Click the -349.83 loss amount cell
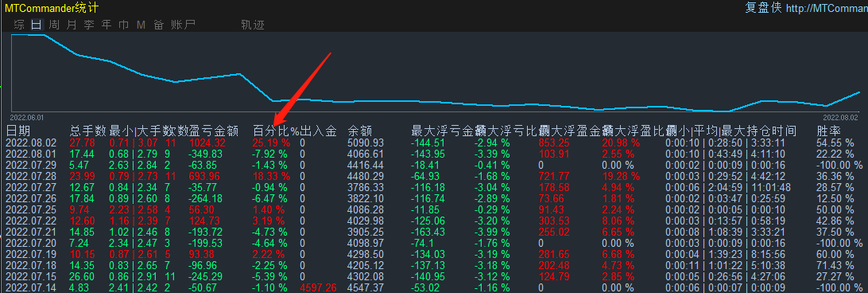 pos(205,154)
